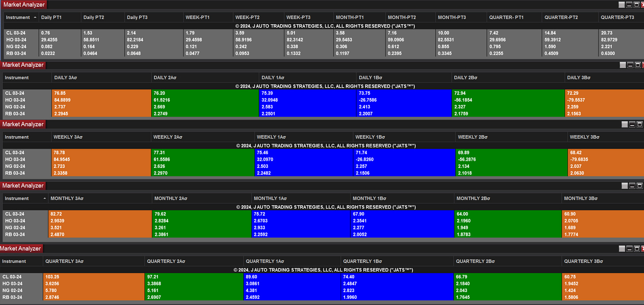The height and width of the screenshot is (305, 644).
Task: Select the cell showing 82.9729
Action: 621,40
